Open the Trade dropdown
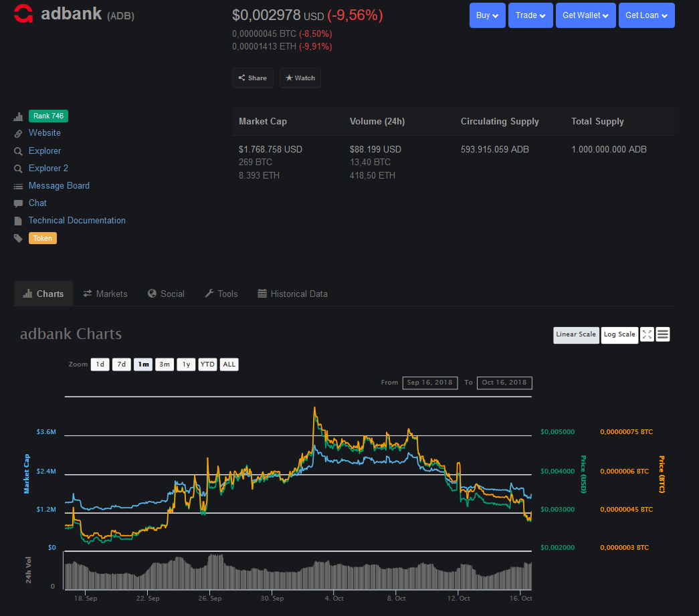Screen dimensions: 699x616 [x=530, y=15]
